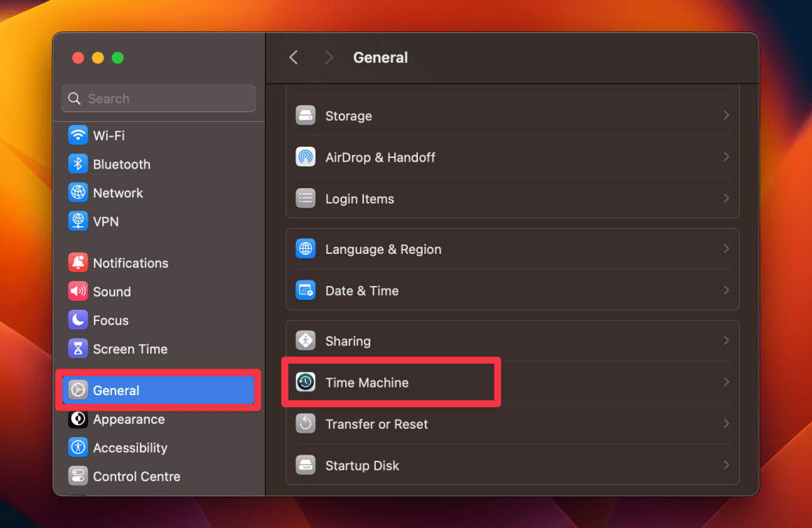Click the Time Machine clock icon
Viewport: 812px width, 528px height.
click(x=305, y=382)
